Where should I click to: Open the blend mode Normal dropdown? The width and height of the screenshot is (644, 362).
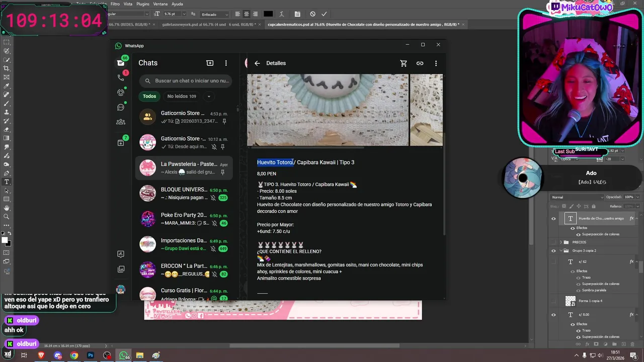[x=577, y=197]
